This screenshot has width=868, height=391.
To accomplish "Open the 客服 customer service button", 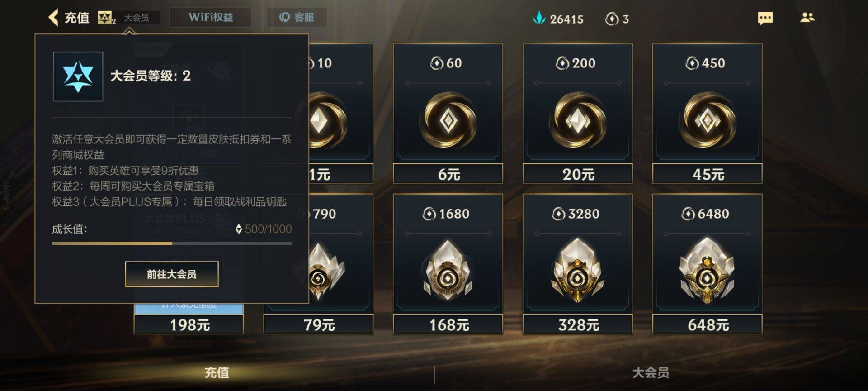I will click(x=297, y=17).
